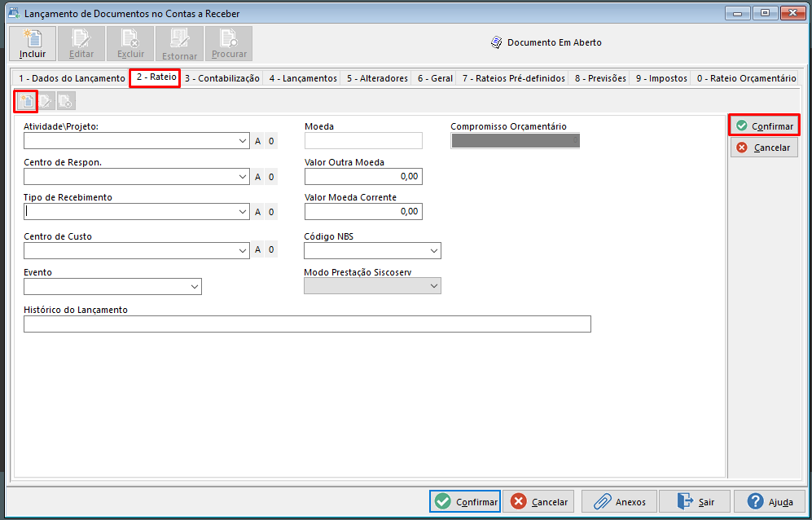The height and width of the screenshot is (520, 812).
Task: Expand the Tipo de Recebimento dropdown
Action: click(243, 212)
